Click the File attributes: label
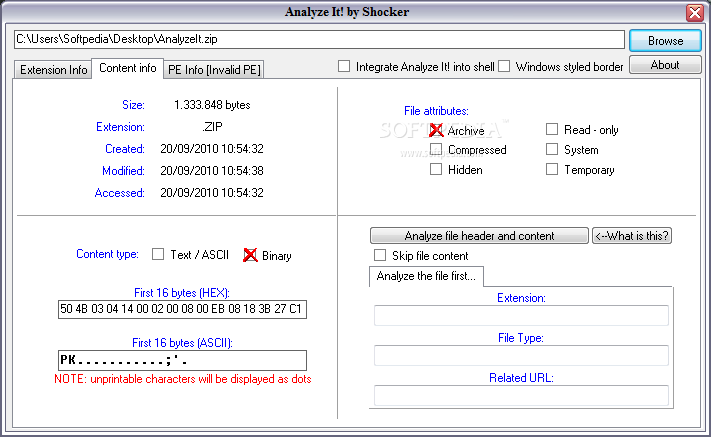711x437 pixels. point(436,111)
